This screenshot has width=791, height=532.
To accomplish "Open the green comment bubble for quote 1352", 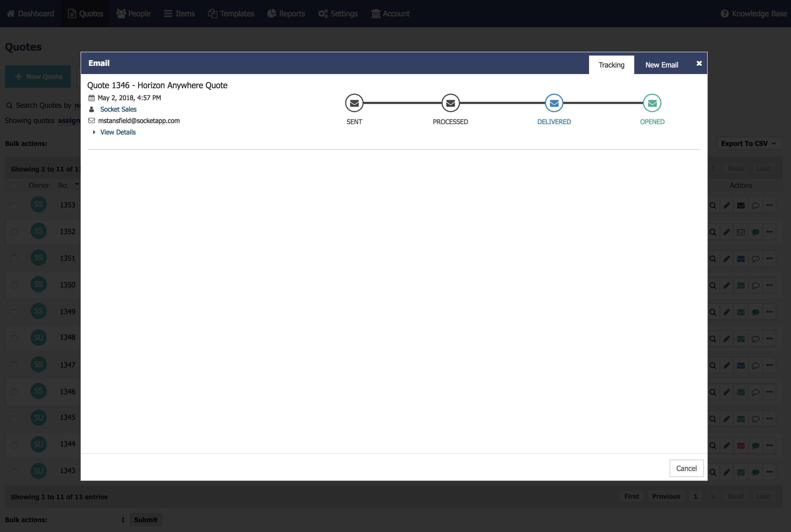I will click(755, 232).
